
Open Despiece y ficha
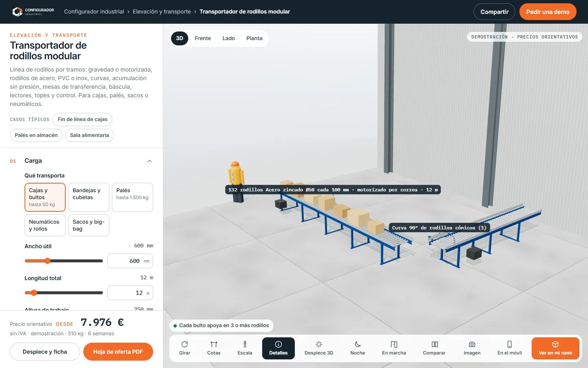(x=45, y=352)
